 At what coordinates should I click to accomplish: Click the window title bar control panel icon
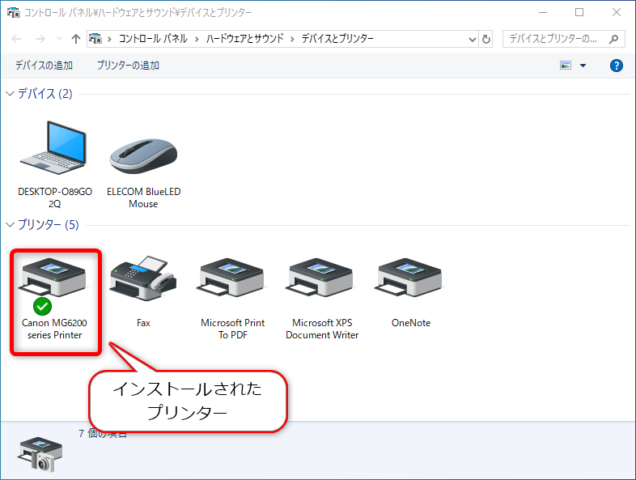[x=13, y=12]
